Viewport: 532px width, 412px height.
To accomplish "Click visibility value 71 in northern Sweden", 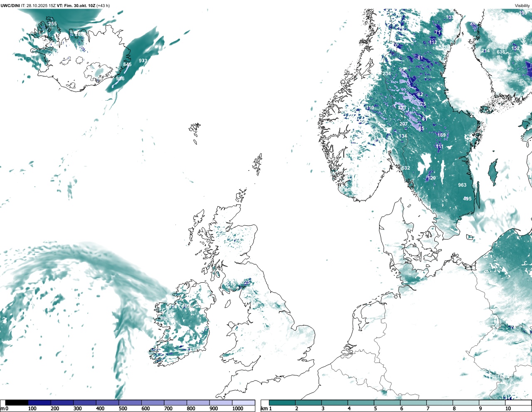I will tap(437, 32).
